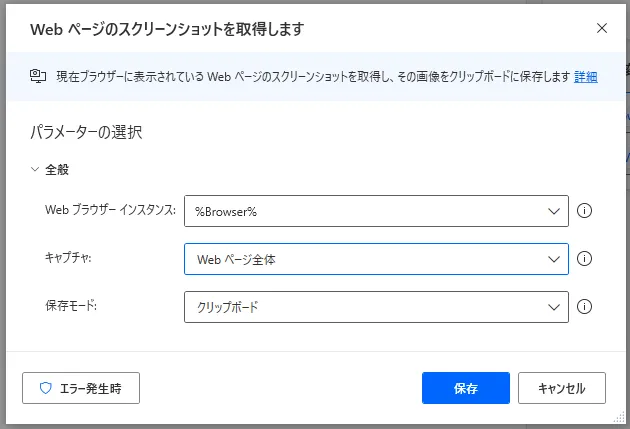Click info icon for Web ブラウザー インスタンス
The height and width of the screenshot is (429, 630).
click(584, 210)
